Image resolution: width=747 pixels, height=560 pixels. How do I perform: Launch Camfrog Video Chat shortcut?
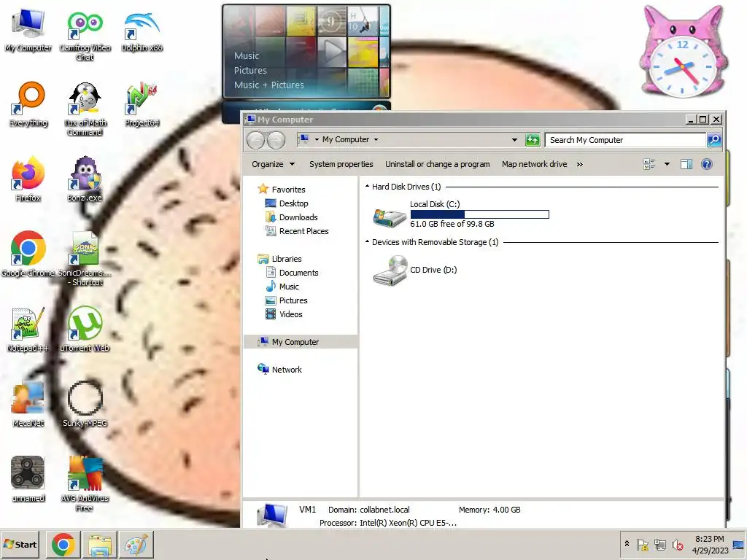tap(85, 35)
